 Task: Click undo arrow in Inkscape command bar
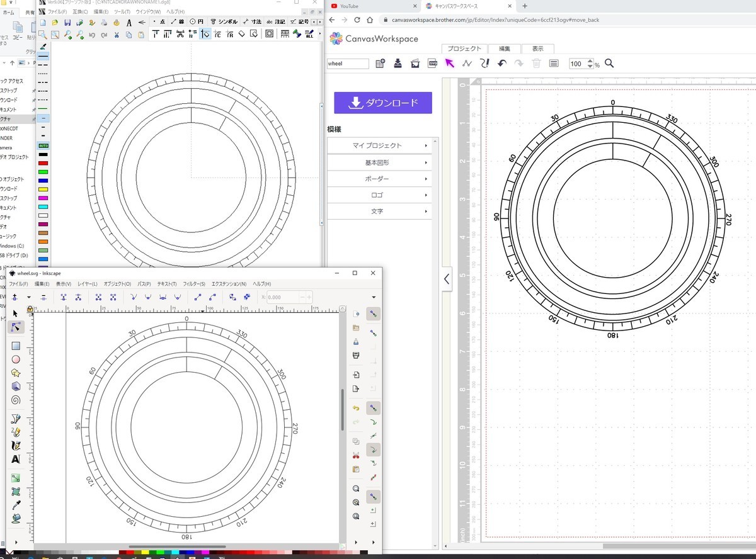point(356,408)
